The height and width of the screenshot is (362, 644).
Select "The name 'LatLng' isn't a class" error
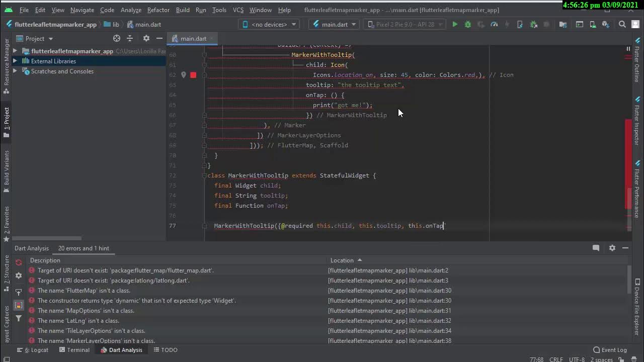click(78, 321)
